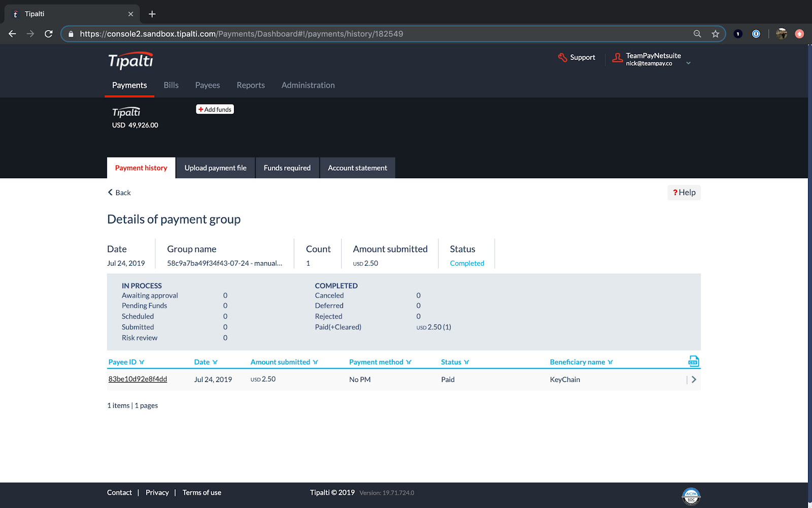The height and width of the screenshot is (508, 812).
Task: Click the zoom magnifier icon in address bar
Action: pyautogui.click(x=697, y=34)
